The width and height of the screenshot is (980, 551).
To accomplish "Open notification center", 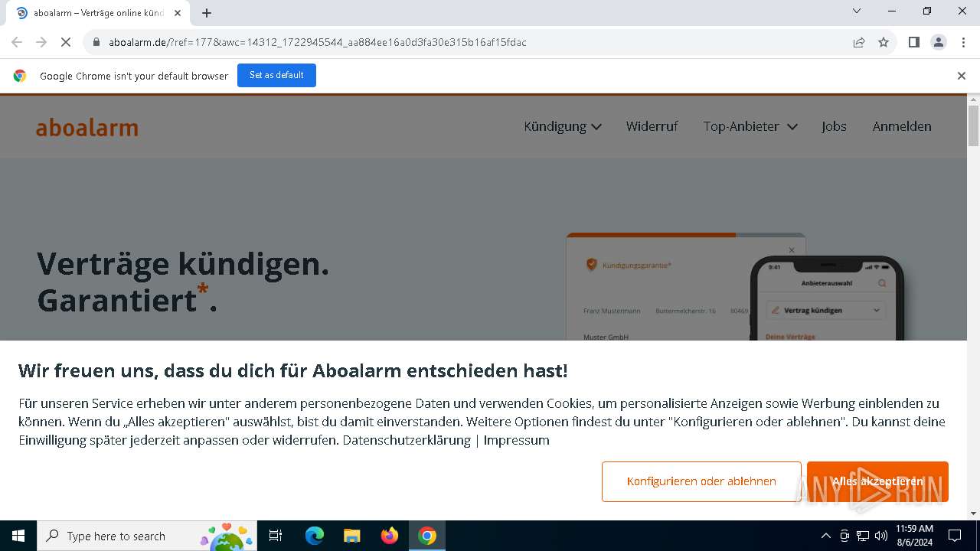I will [x=955, y=536].
